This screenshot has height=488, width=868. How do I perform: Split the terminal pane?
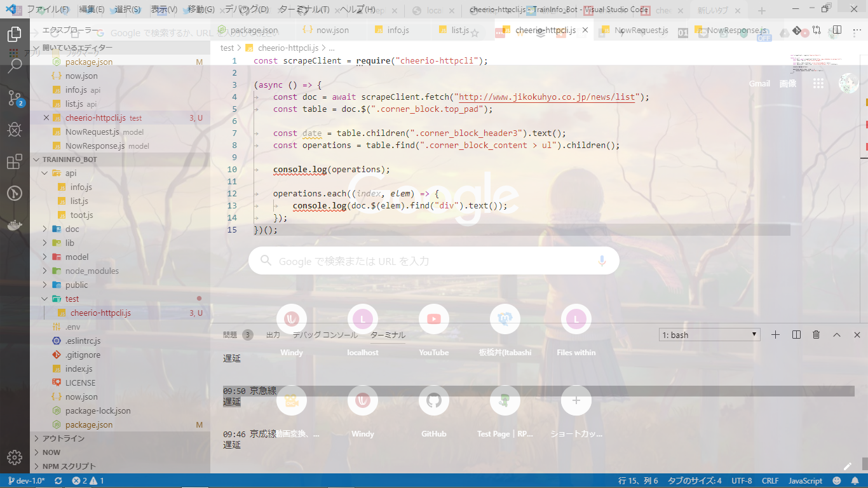pos(796,335)
